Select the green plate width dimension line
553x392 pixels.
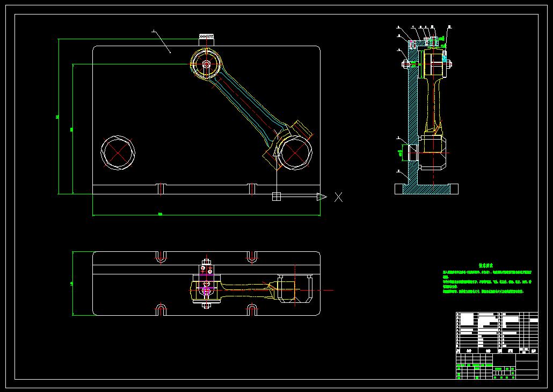pyautogui.click(x=206, y=215)
